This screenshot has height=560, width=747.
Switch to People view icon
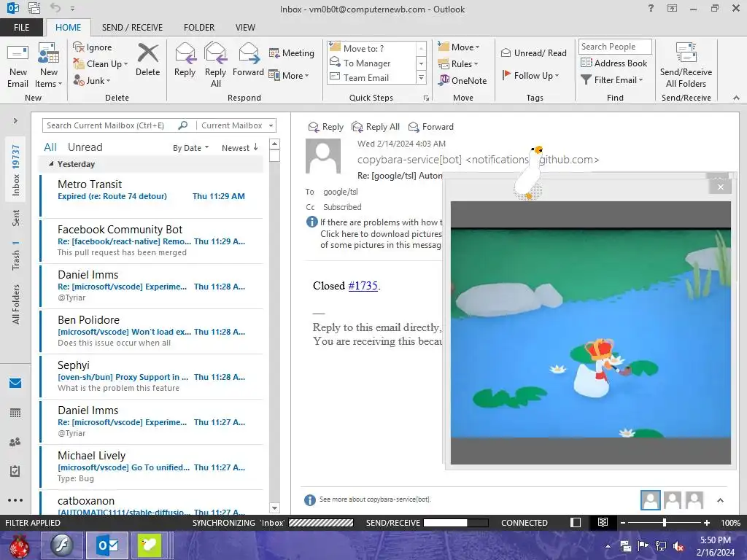(x=15, y=442)
